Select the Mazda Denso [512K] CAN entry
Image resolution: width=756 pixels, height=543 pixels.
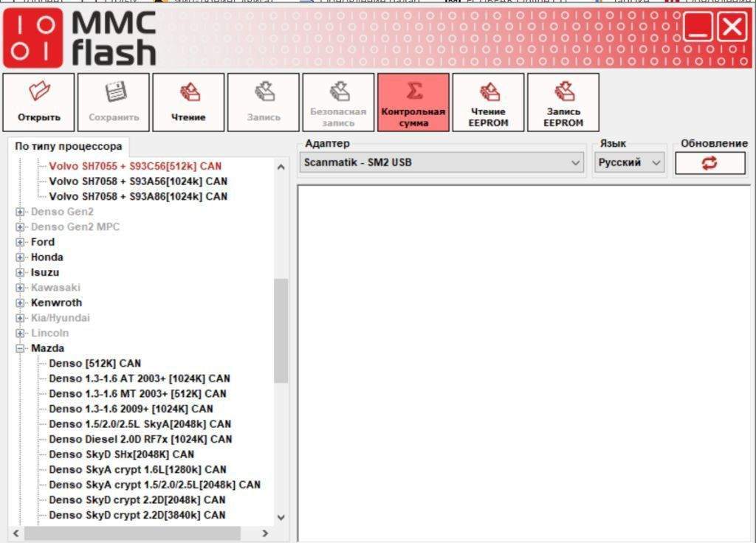[95, 363]
